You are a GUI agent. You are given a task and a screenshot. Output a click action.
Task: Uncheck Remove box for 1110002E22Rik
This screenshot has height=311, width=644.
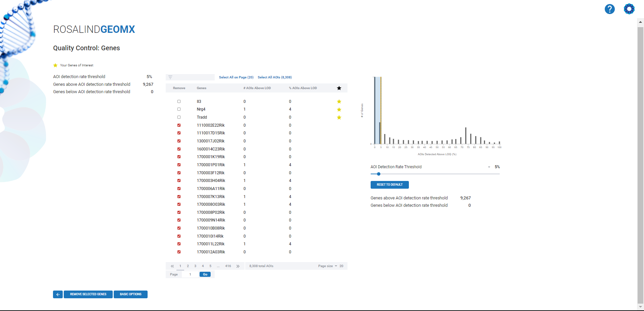[179, 125]
